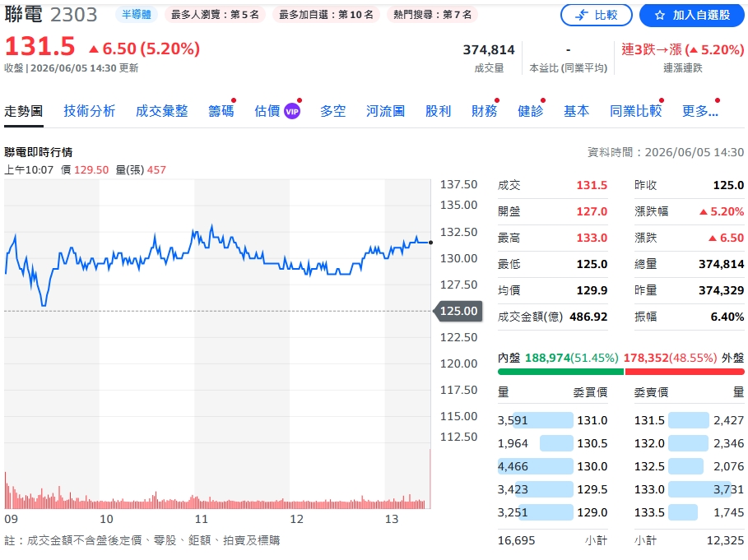
Task: Click bid price 129.0 row
Action: tap(552, 512)
